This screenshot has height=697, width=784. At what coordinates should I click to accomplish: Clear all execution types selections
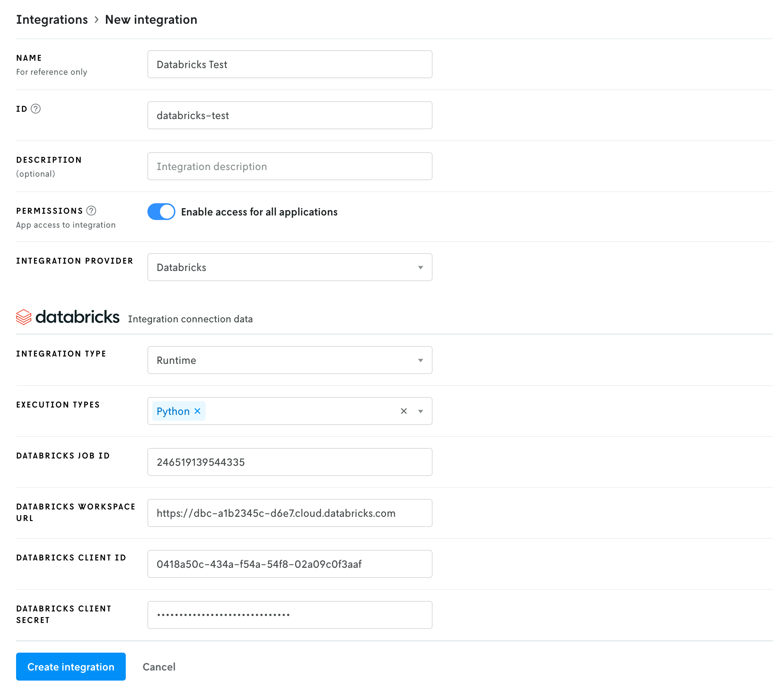point(404,411)
